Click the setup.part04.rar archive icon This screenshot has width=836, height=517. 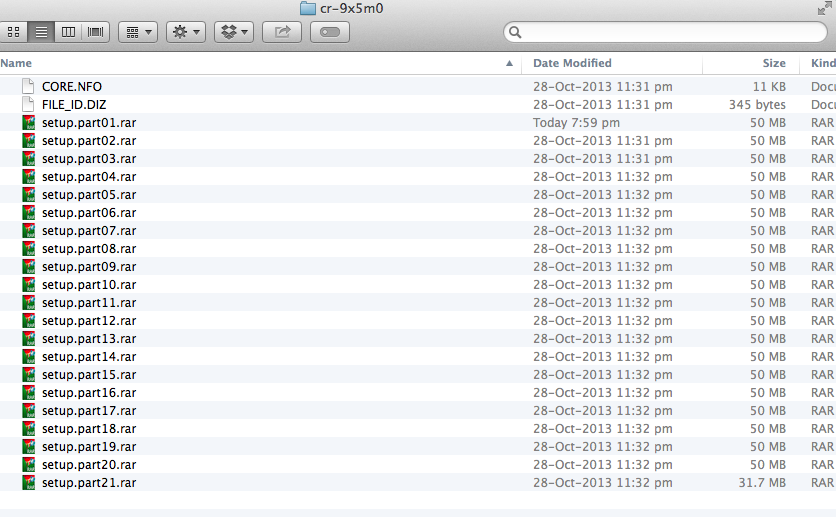(29, 176)
